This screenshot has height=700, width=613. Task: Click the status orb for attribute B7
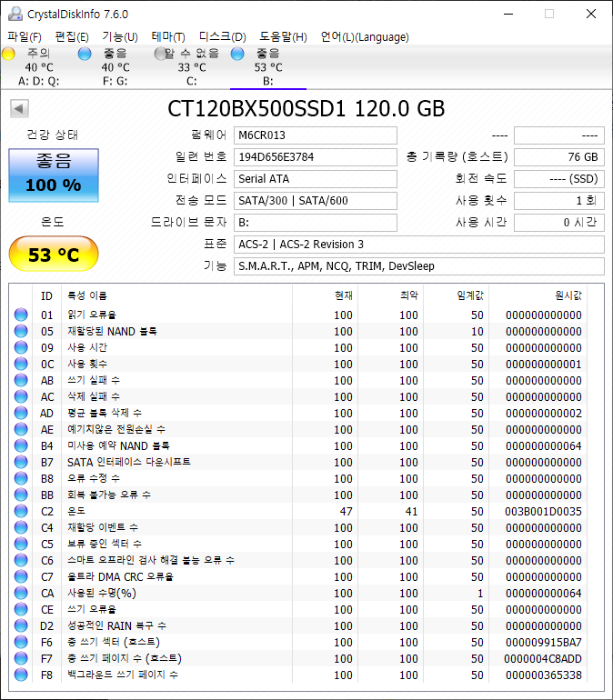[x=21, y=462]
